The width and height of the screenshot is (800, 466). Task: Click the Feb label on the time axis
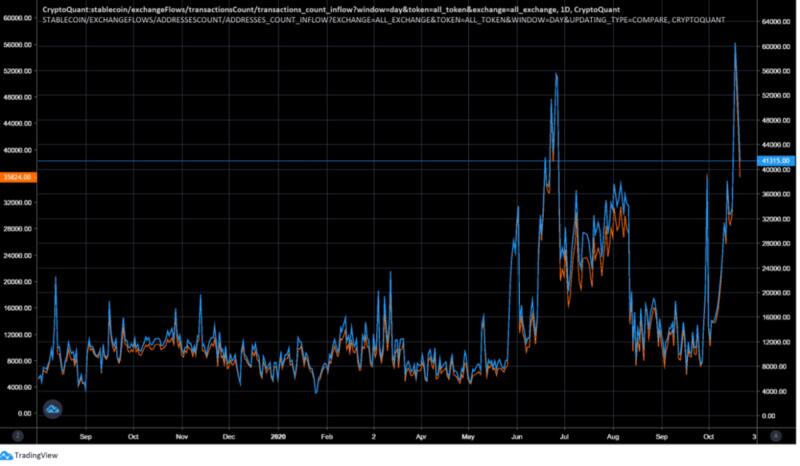pyautogui.click(x=327, y=437)
